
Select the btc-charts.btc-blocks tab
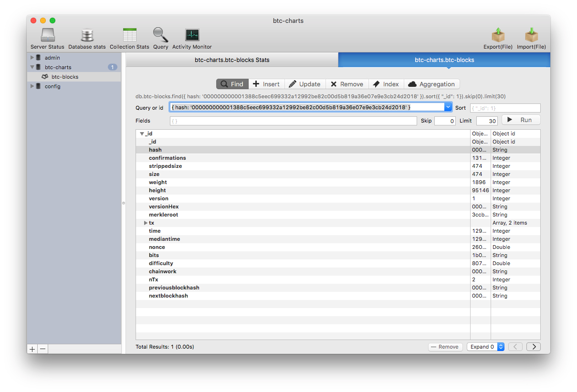[x=444, y=60]
